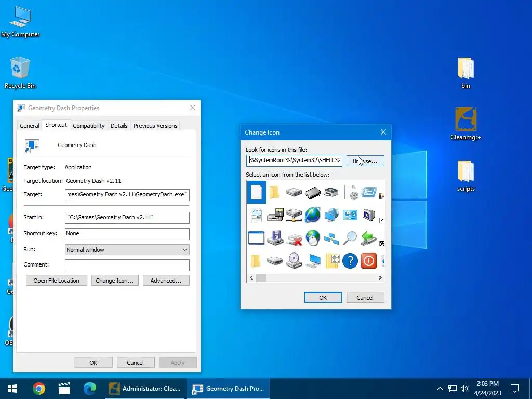Open the Windows Start menu
This screenshot has height=399, width=532.
(x=12, y=389)
